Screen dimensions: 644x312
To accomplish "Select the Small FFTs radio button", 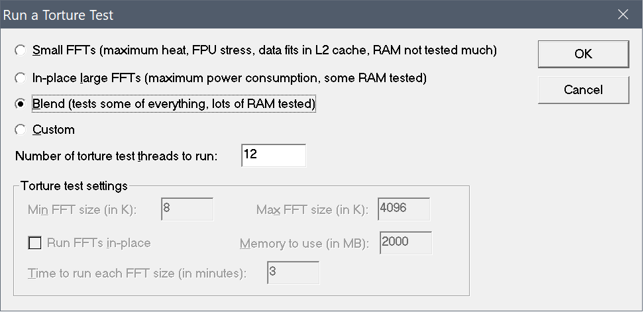I will coord(21,50).
